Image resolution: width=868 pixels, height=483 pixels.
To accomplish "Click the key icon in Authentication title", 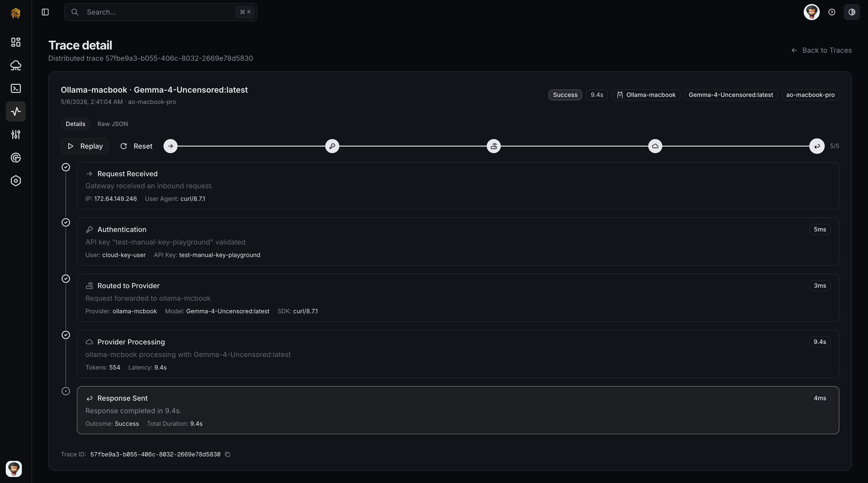I will [89, 229].
